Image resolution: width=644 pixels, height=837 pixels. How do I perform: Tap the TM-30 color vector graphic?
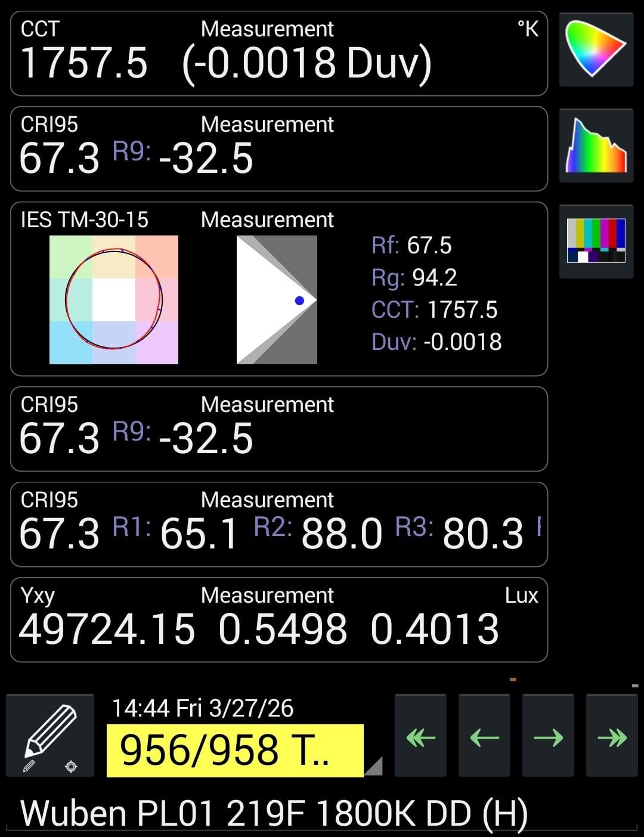tap(113, 300)
